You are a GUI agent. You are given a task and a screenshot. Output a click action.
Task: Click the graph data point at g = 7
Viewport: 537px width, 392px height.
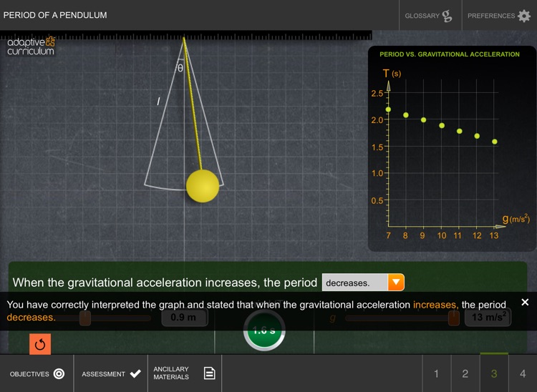(388, 109)
